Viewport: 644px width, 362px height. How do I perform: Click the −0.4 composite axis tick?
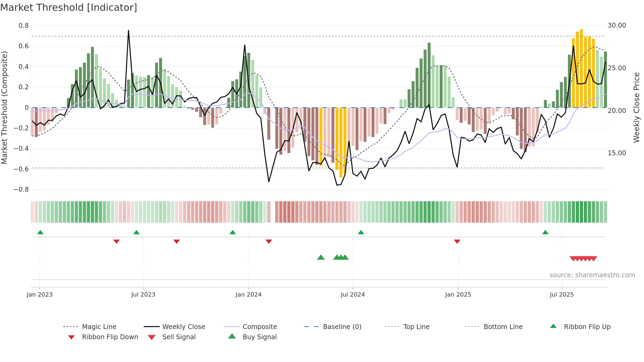21,149
